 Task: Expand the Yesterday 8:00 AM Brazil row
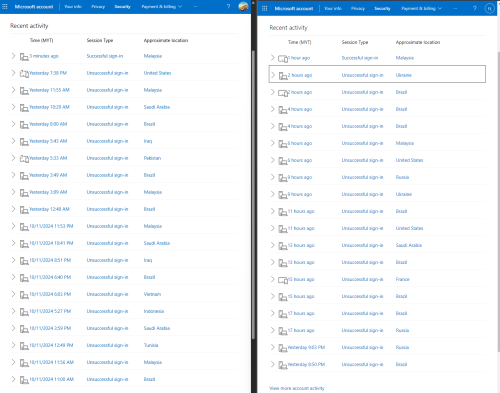click(13, 124)
